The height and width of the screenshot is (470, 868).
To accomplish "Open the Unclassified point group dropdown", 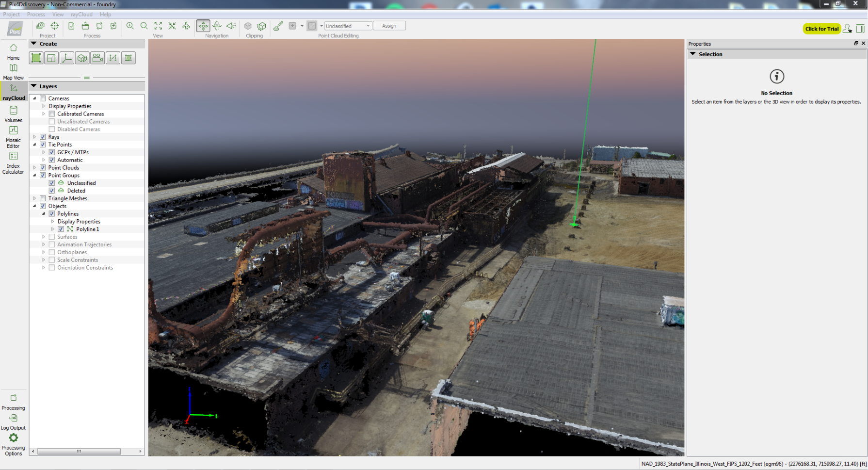I will coord(348,26).
